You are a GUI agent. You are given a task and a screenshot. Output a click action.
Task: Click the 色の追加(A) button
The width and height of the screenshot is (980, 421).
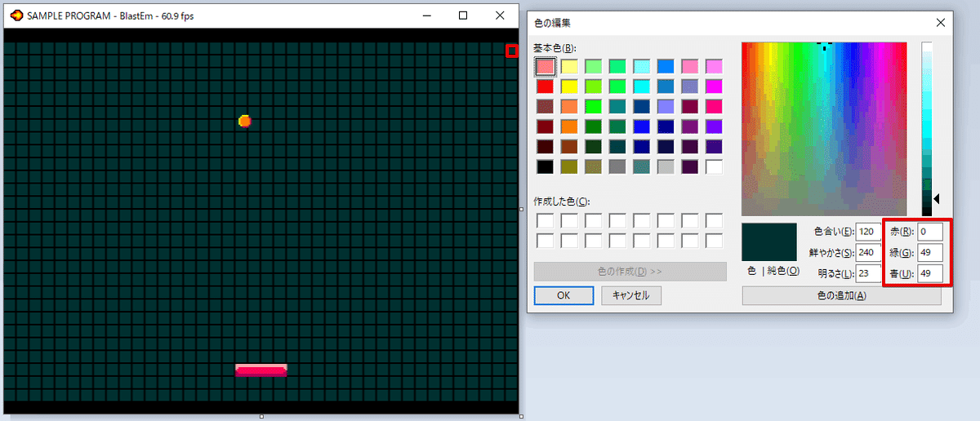click(841, 295)
